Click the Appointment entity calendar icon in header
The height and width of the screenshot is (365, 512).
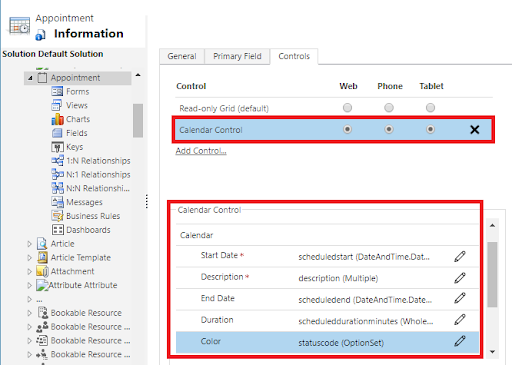tap(19, 26)
